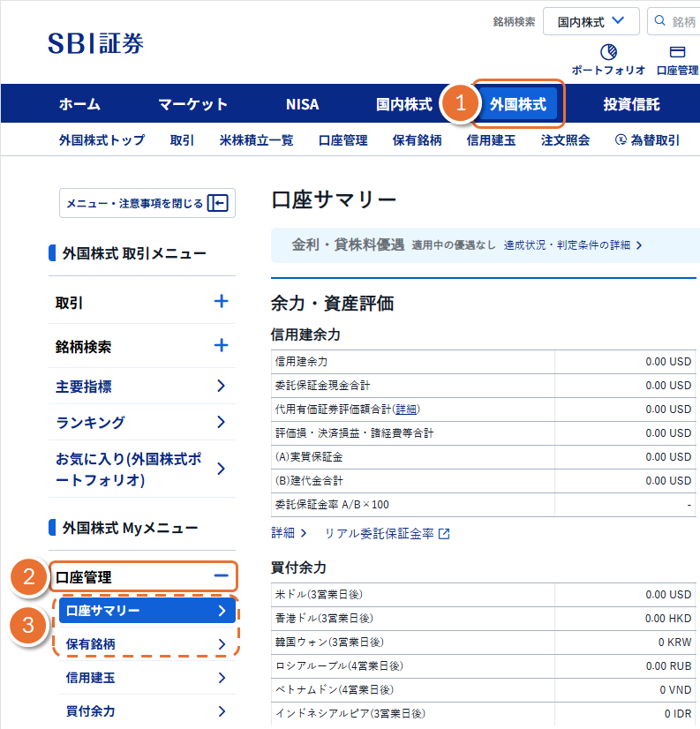Click the SBI証券 logo

95,43
